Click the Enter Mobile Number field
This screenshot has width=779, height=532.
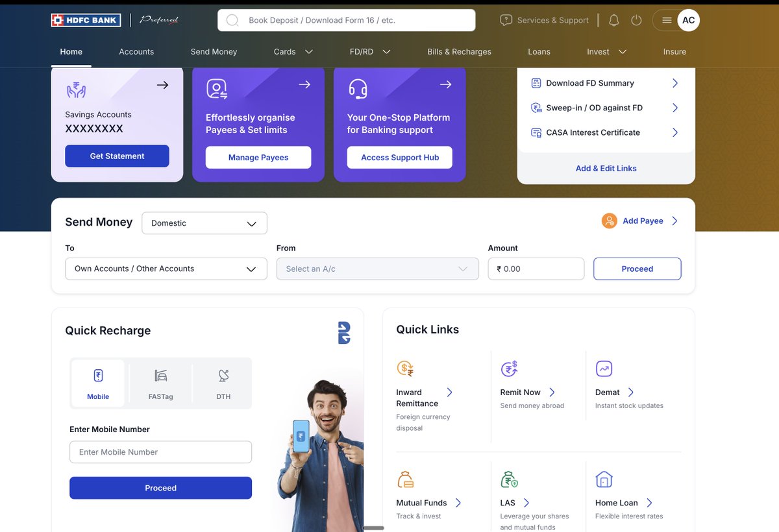[160, 452]
